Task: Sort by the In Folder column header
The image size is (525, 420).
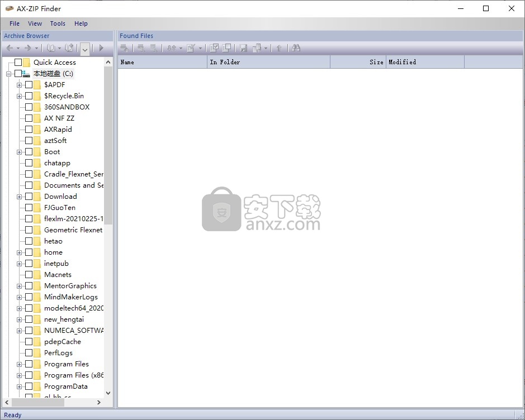Action: pyautogui.click(x=269, y=62)
